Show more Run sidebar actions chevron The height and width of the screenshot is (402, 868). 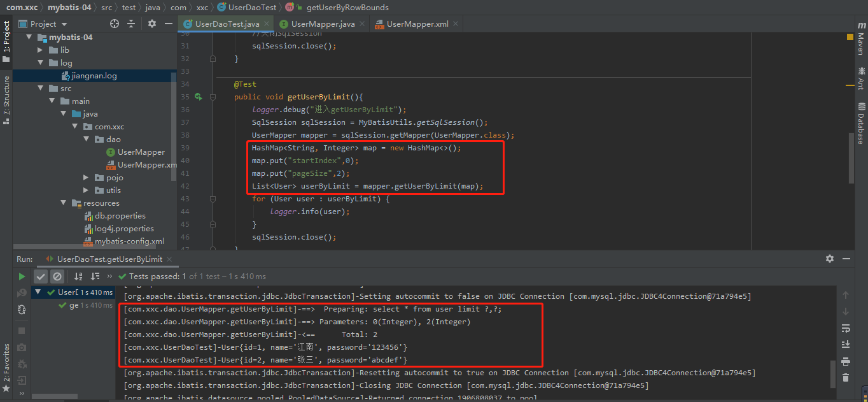(22, 394)
